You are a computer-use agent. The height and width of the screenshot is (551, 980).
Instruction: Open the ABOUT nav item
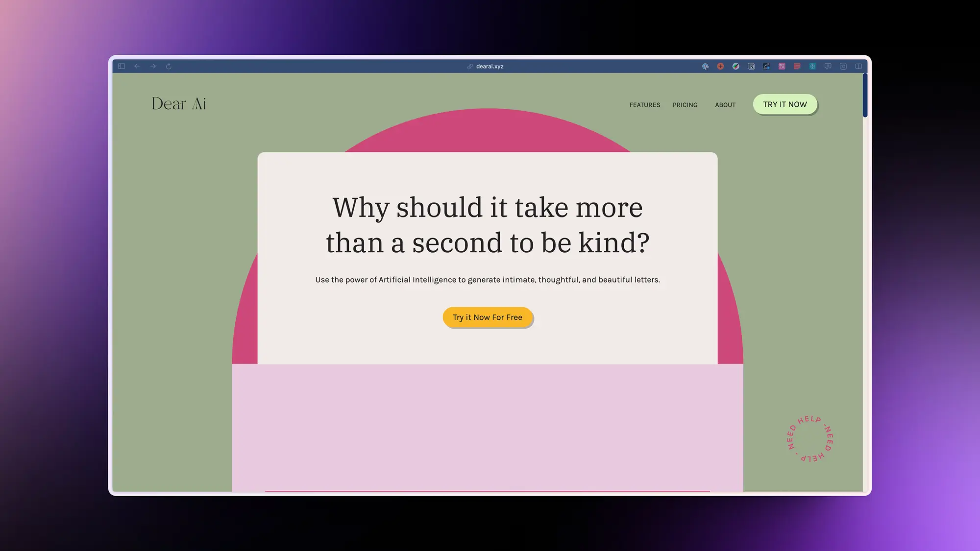click(x=725, y=105)
